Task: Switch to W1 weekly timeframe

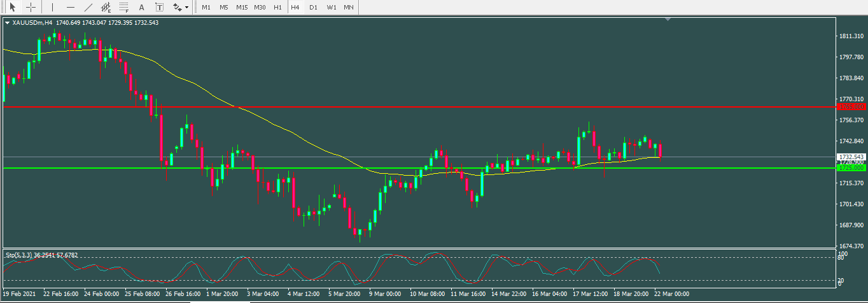Action: pos(332,8)
